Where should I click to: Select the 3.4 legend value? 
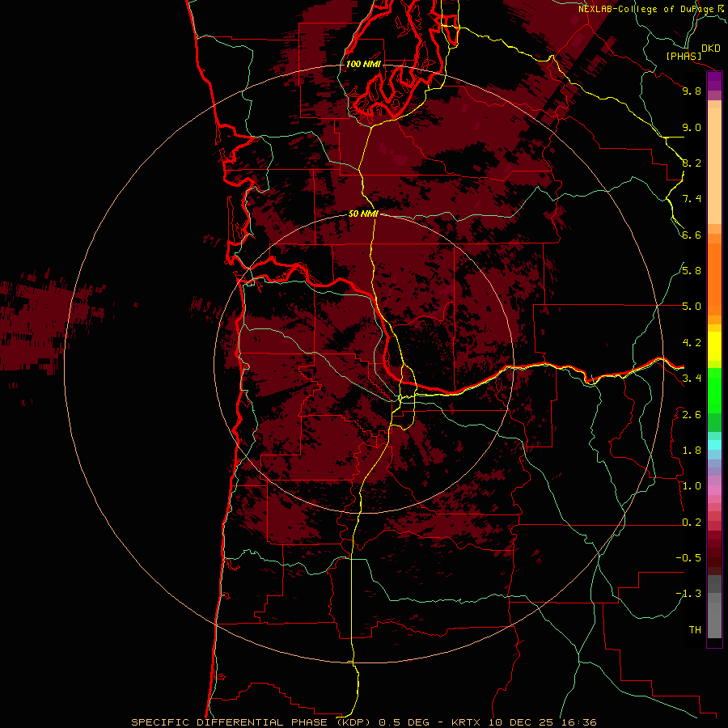(x=692, y=379)
